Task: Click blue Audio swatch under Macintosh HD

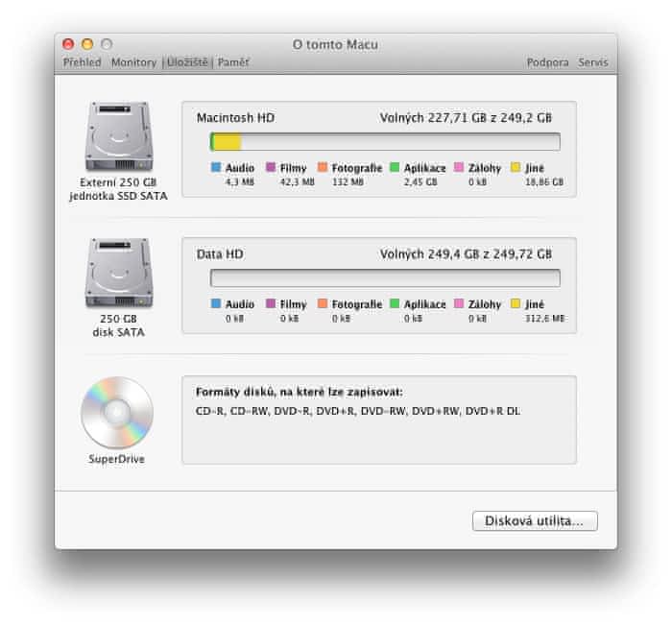Action: [216, 167]
